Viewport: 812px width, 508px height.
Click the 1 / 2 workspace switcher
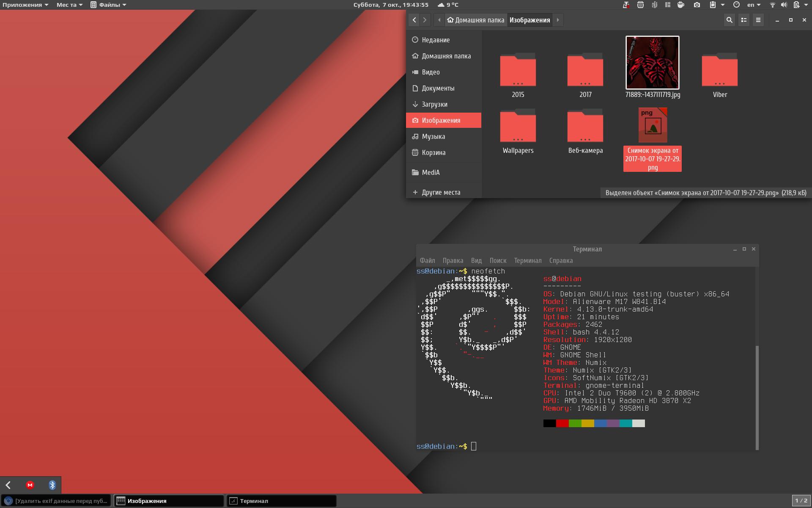tap(801, 501)
